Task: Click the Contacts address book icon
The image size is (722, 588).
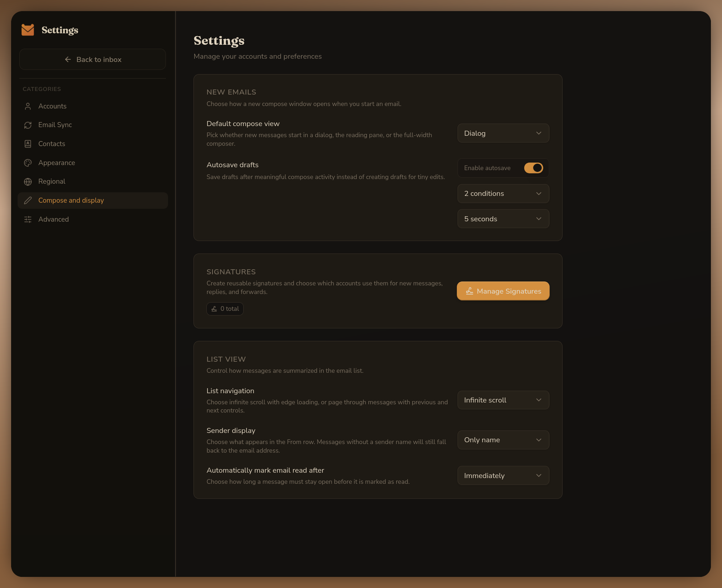Action: click(x=28, y=144)
